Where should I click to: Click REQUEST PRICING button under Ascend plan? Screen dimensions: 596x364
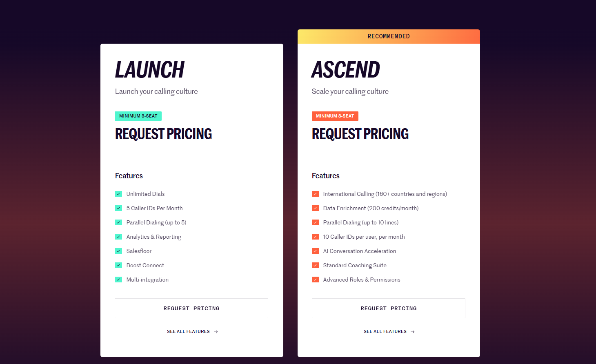pos(388,308)
